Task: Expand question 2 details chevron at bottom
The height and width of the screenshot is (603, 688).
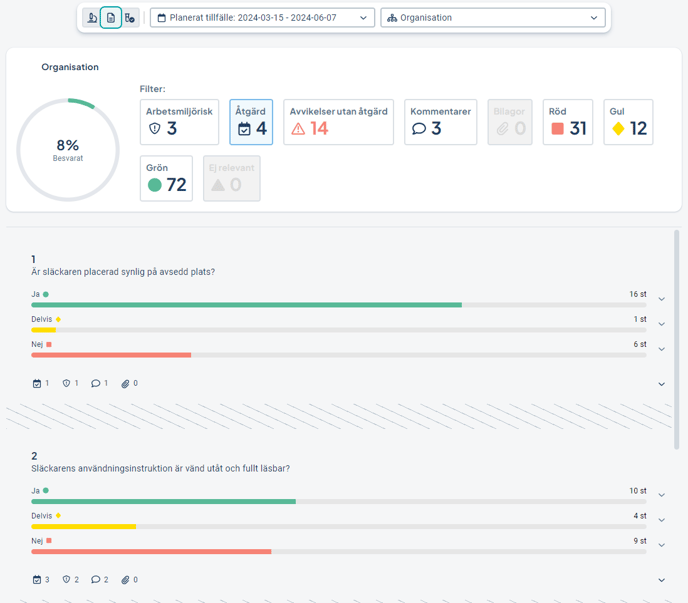Action: (x=661, y=580)
